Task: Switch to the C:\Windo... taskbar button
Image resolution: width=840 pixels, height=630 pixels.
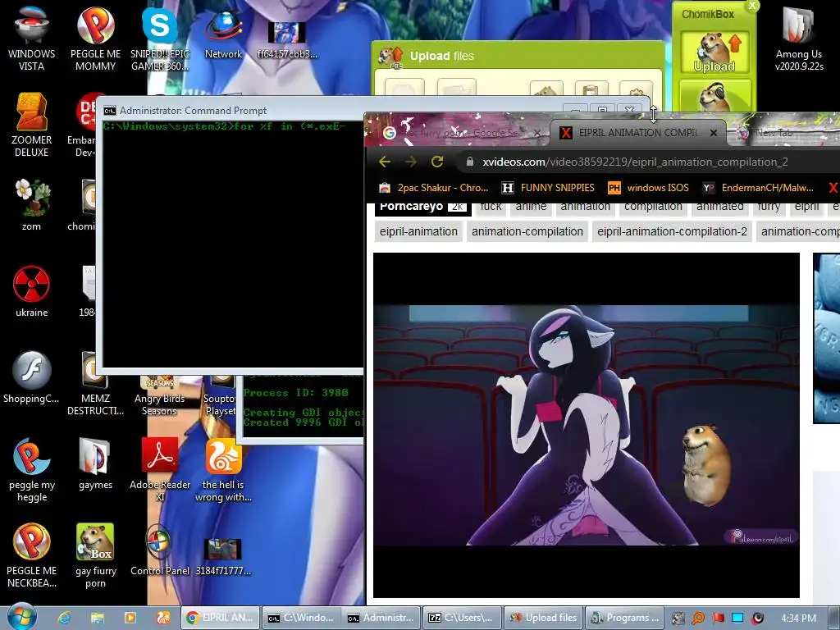Action: [301, 618]
